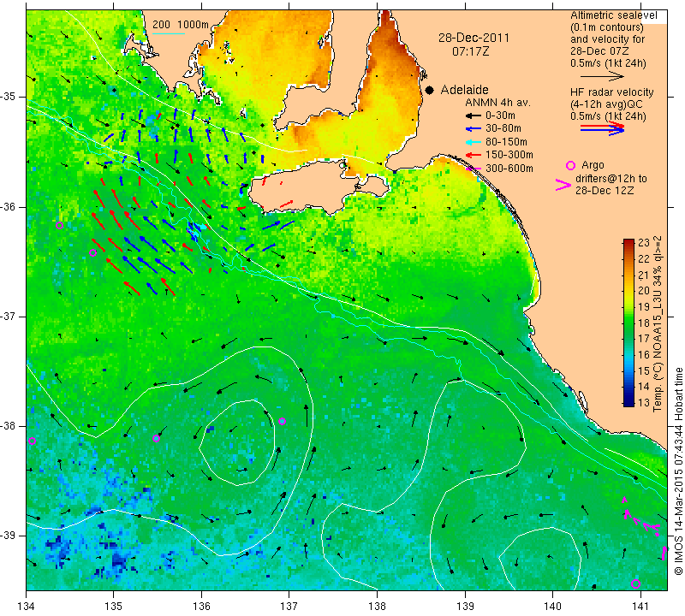This screenshot has width=685, height=616.
Task: Click the red and blue HF radar reference arrows
Action: click(602, 128)
